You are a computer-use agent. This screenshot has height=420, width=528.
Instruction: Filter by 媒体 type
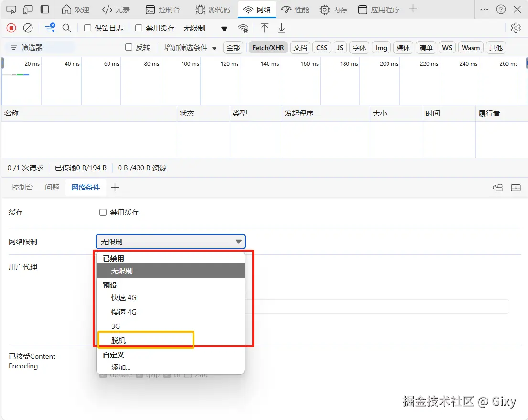coord(403,48)
